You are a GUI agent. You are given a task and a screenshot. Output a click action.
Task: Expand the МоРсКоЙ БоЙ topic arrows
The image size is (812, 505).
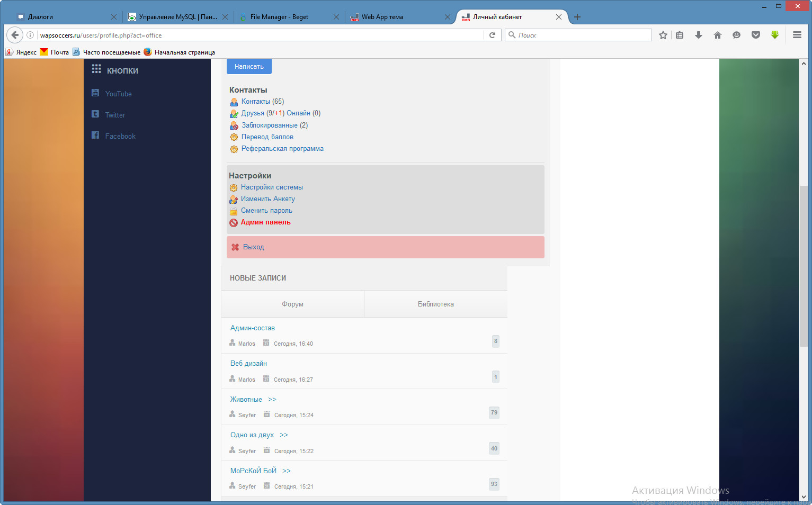tap(287, 471)
